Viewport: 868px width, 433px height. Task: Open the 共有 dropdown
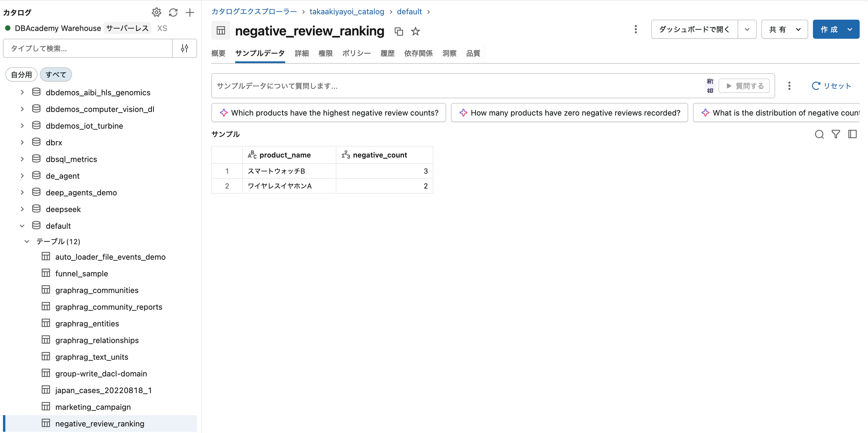click(784, 29)
